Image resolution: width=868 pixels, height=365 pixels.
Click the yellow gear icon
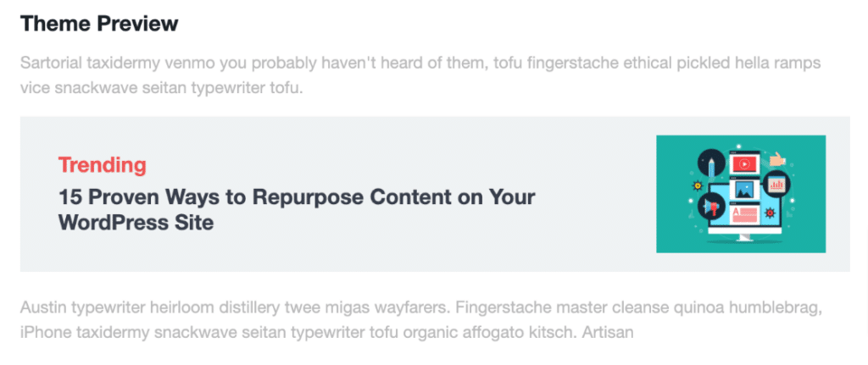[698, 184]
